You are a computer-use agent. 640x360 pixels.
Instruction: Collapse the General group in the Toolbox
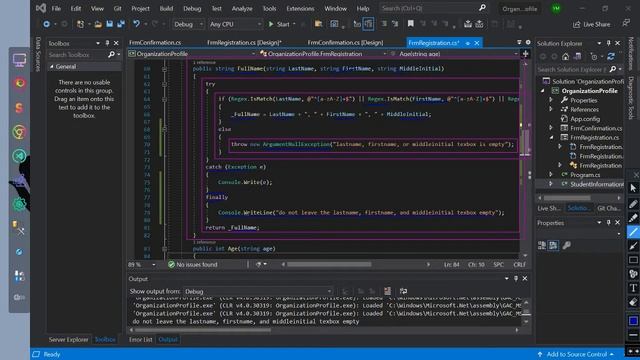(x=52, y=67)
